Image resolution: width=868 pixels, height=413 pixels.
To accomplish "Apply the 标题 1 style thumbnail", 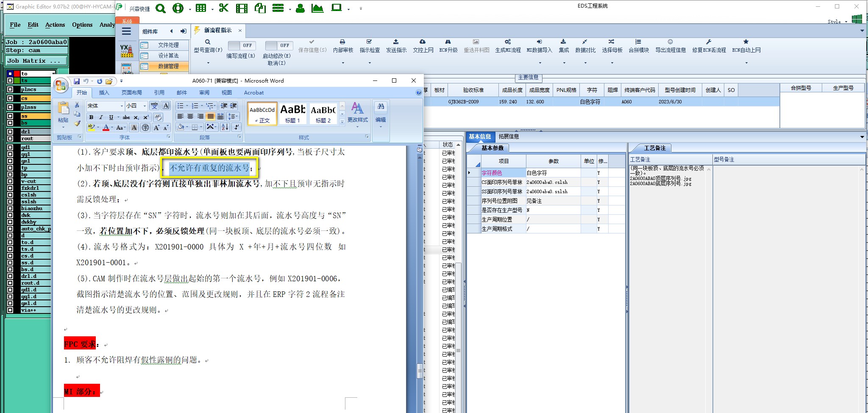I will pyautogui.click(x=292, y=114).
